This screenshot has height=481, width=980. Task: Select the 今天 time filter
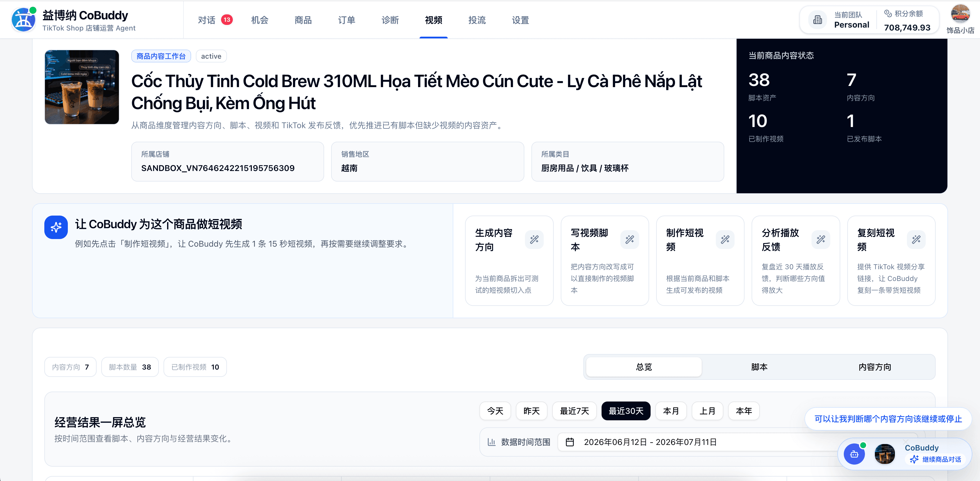pos(495,411)
